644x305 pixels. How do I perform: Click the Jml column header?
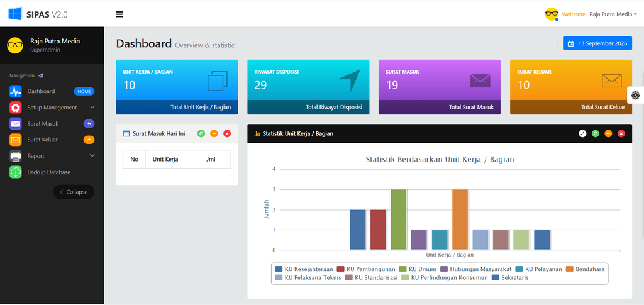point(215,159)
